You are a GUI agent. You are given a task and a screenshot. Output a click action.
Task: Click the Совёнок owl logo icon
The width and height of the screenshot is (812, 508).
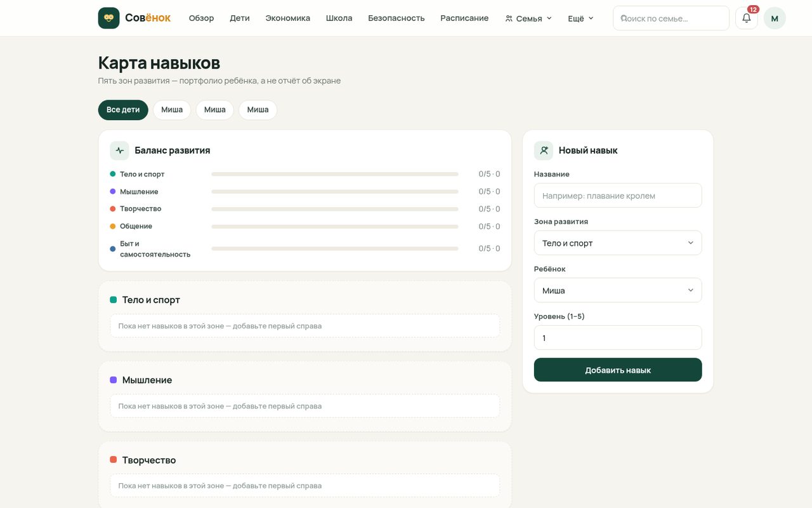[x=108, y=18]
